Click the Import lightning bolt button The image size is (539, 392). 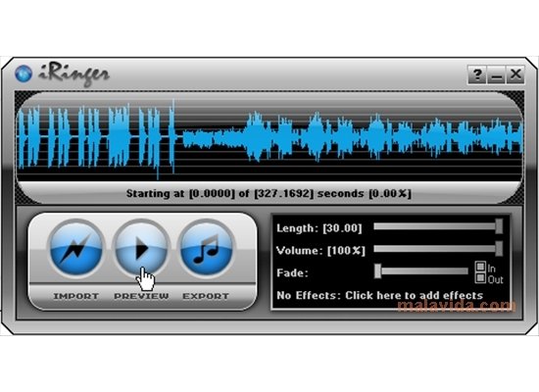pyautogui.click(x=76, y=248)
